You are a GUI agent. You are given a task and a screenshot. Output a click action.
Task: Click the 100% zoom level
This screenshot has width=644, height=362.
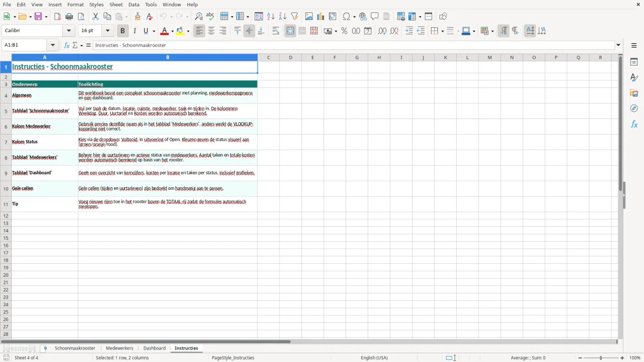(635, 358)
